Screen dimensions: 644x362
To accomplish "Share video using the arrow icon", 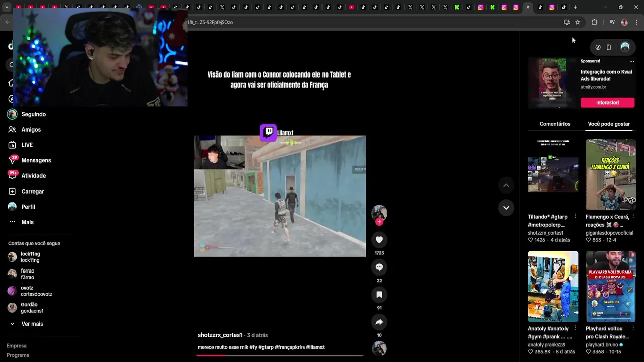I will point(379,322).
